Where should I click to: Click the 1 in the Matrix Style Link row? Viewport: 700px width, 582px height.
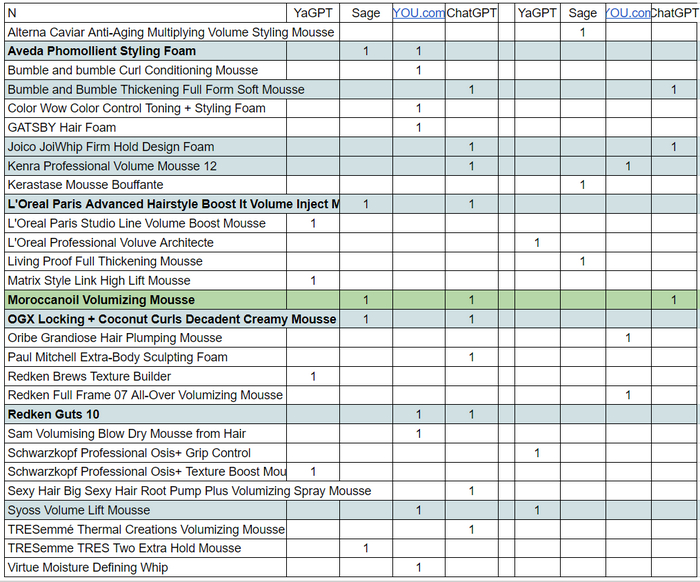[313, 281]
